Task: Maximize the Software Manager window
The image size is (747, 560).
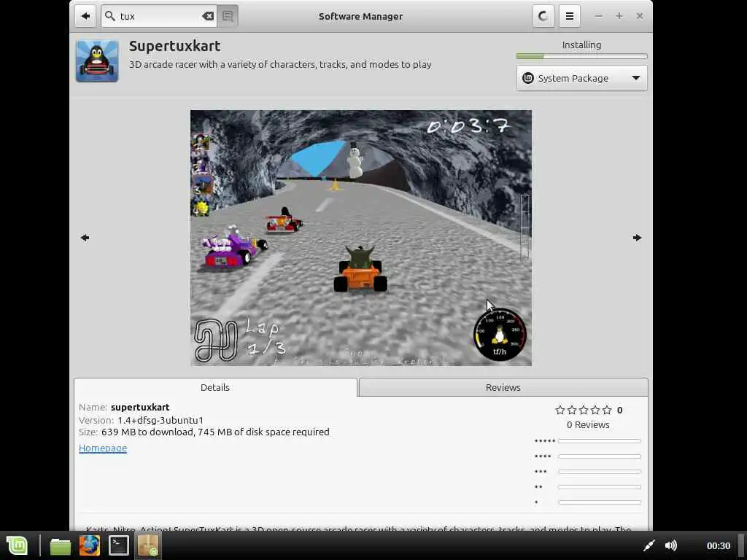Action: click(619, 16)
